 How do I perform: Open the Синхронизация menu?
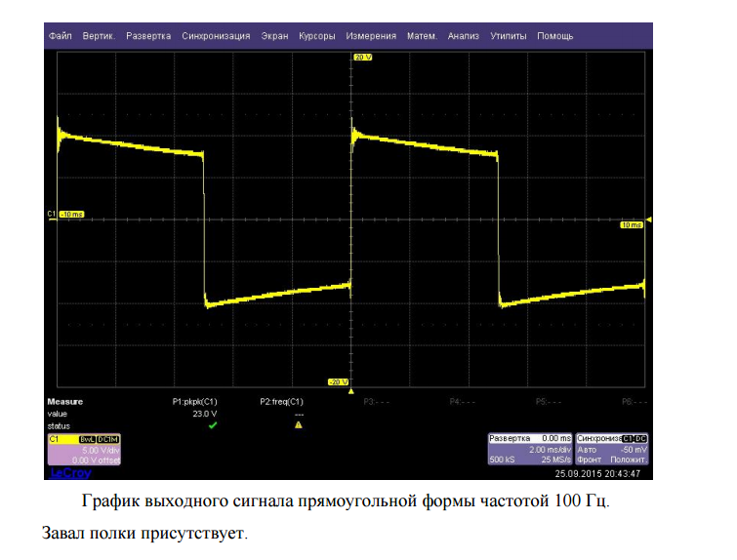(x=216, y=36)
